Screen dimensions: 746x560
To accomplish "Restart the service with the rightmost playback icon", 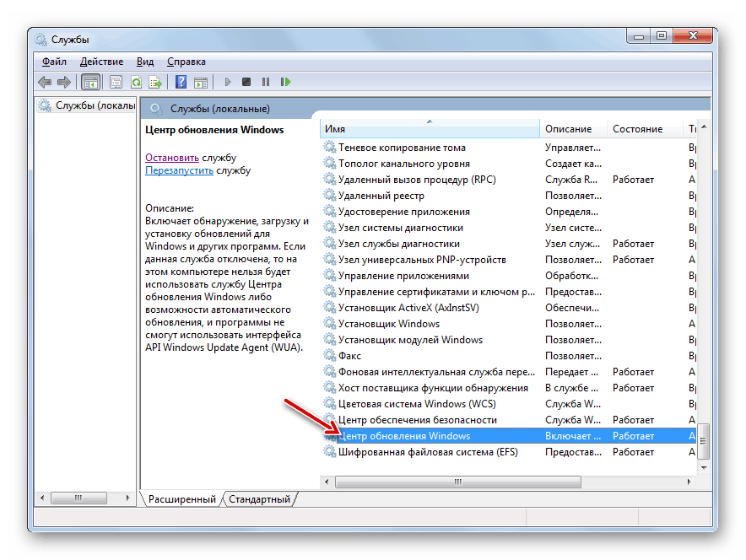I will point(285,82).
